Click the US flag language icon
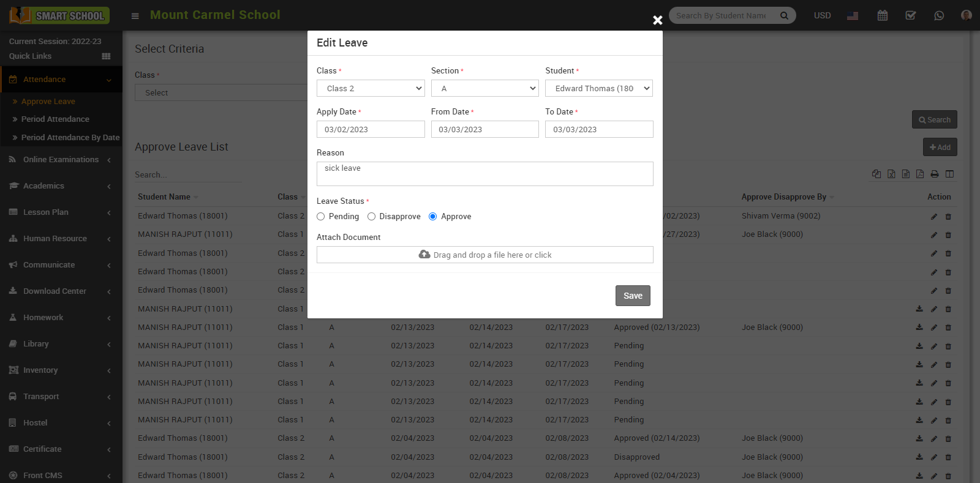980x483 pixels. 853,15
